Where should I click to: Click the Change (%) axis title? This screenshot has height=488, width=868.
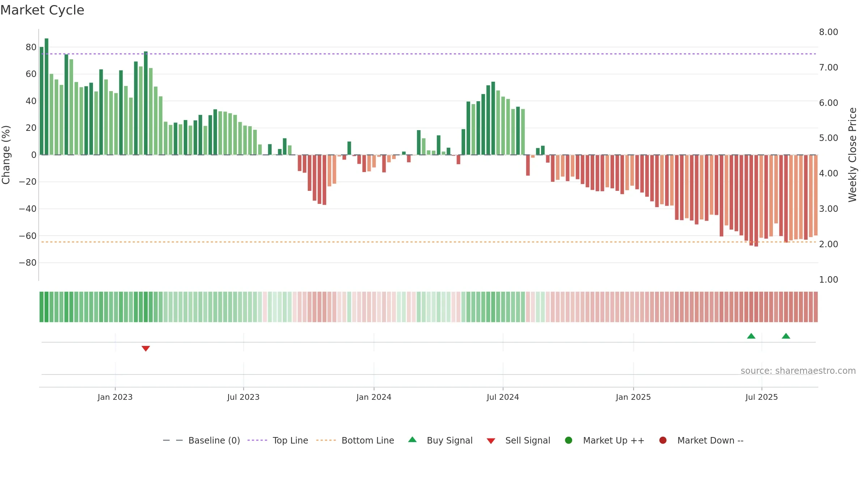click(x=6, y=155)
